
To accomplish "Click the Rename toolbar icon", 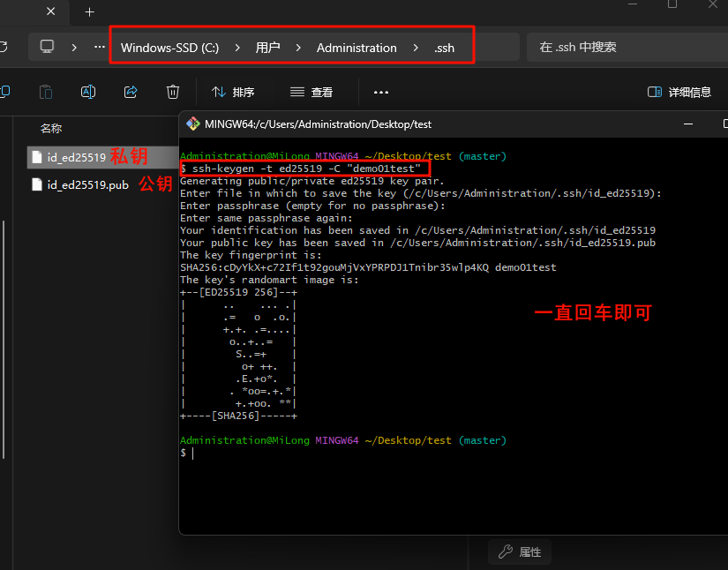I will 88,92.
